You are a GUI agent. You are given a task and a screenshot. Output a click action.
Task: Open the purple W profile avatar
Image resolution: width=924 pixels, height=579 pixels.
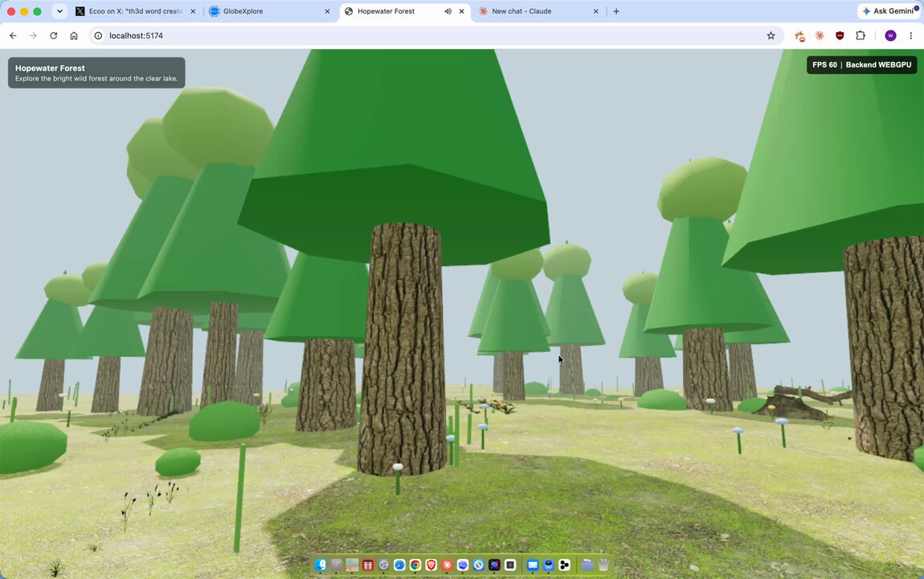(x=890, y=36)
